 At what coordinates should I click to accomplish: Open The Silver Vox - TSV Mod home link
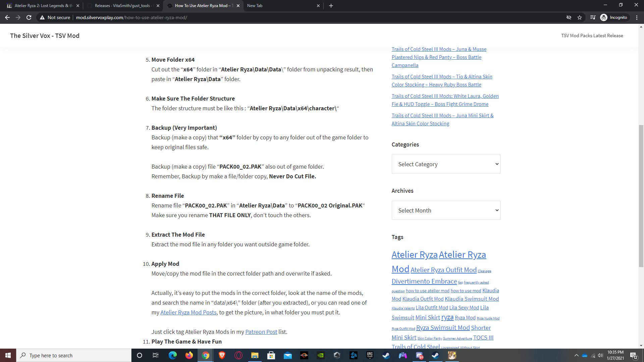45,36
